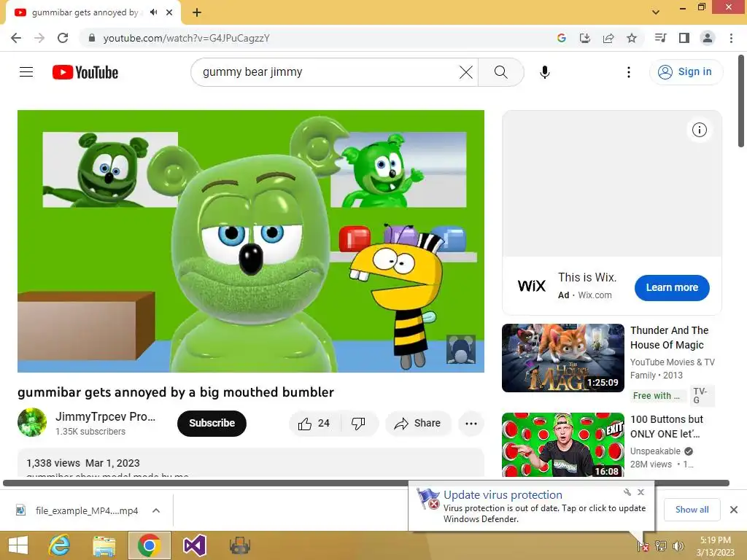Close the virus protection notification
Screen dimensions: 747x560
(x=640, y=492)
